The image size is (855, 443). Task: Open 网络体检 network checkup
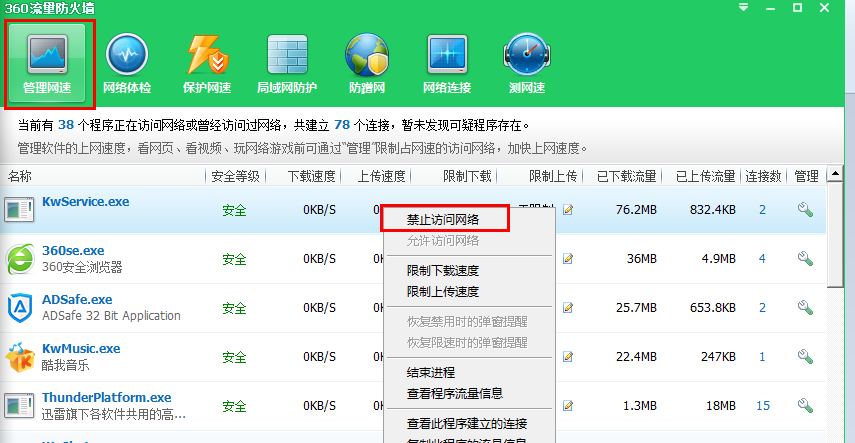click(x=127, y=63)
